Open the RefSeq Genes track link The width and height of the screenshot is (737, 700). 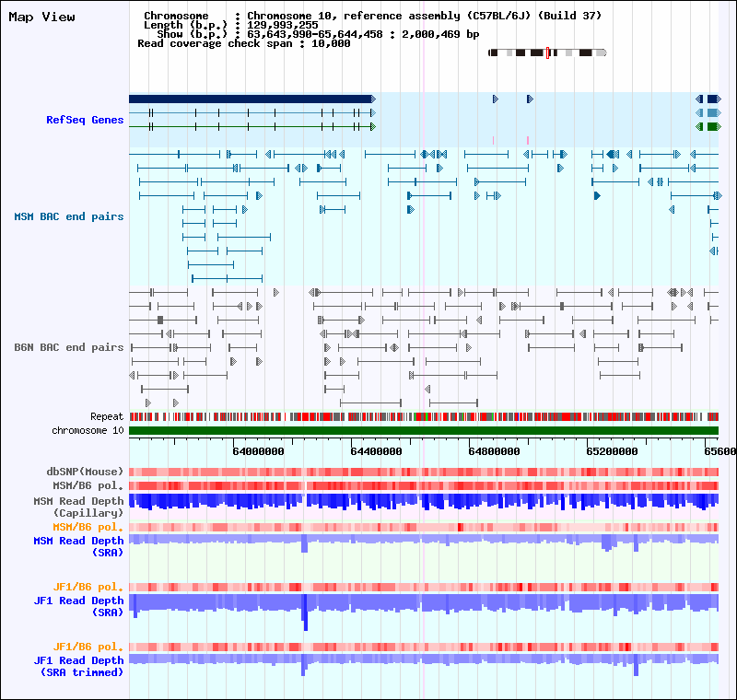coord(85,120)
